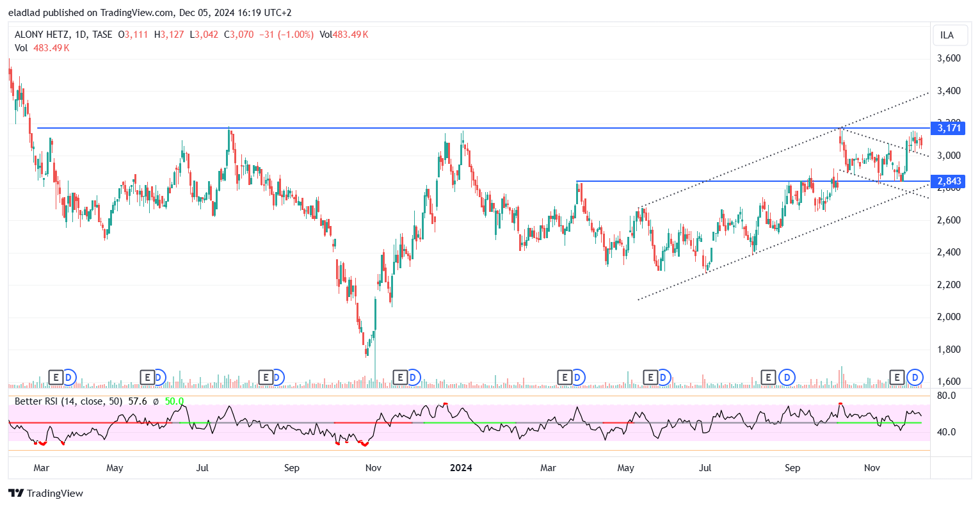
Task: Click the high value H3,127
Action: 169,35
